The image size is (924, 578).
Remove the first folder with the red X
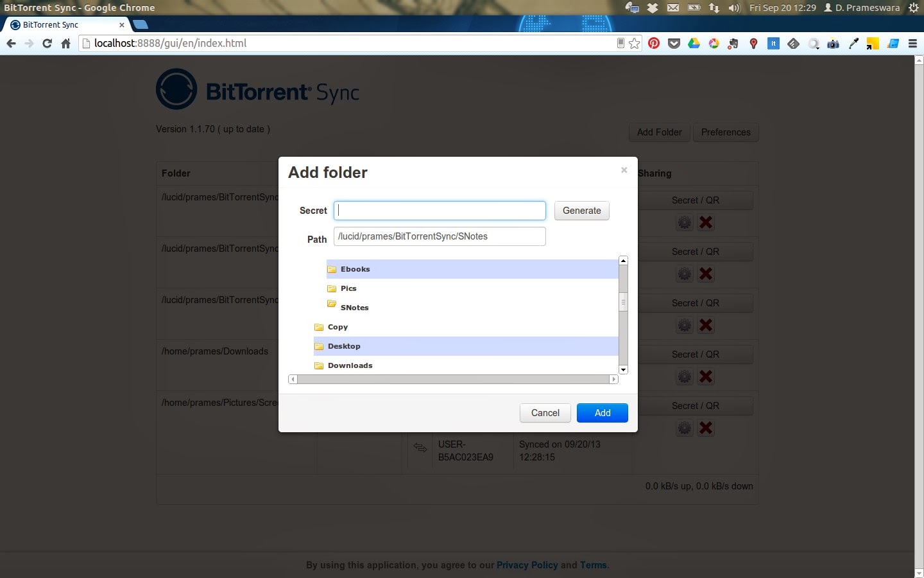click(x=706, y=223)
